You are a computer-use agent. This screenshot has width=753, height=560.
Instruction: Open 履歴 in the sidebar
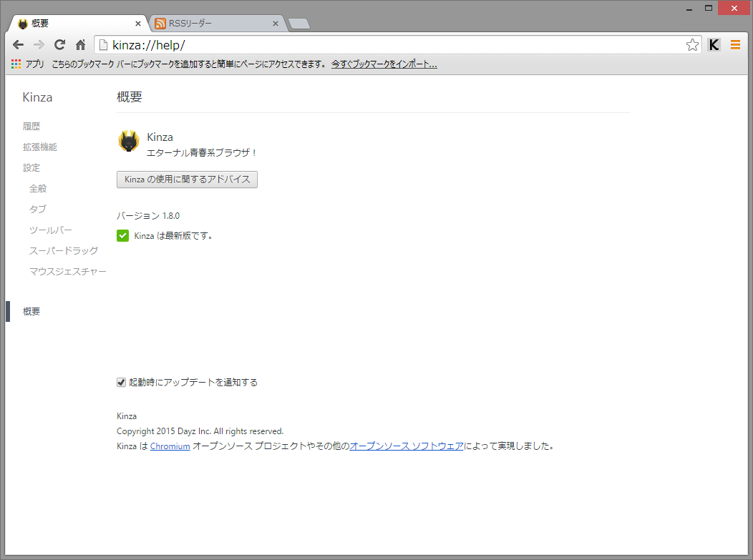pos(31,126)
